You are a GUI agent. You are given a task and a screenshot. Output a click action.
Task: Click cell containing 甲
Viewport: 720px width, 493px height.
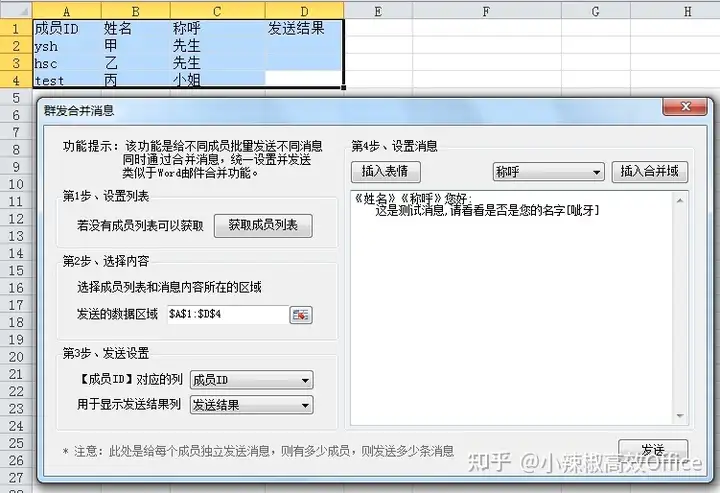click(136, 46)
